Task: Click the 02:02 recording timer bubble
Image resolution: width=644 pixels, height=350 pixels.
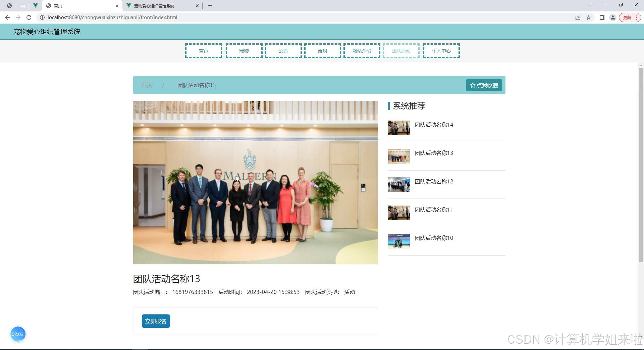Action: [18, 334]
